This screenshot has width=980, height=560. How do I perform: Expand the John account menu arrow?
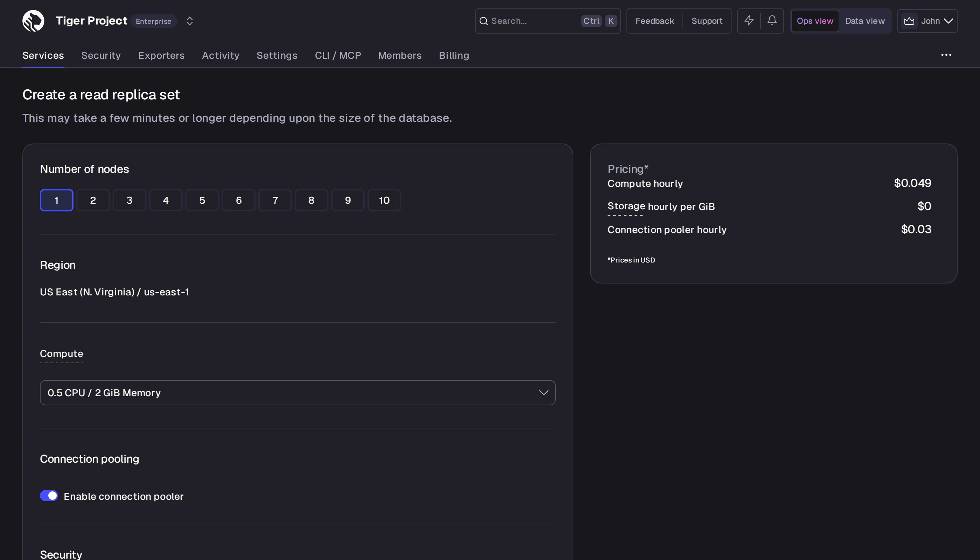(x=948, y=21)
